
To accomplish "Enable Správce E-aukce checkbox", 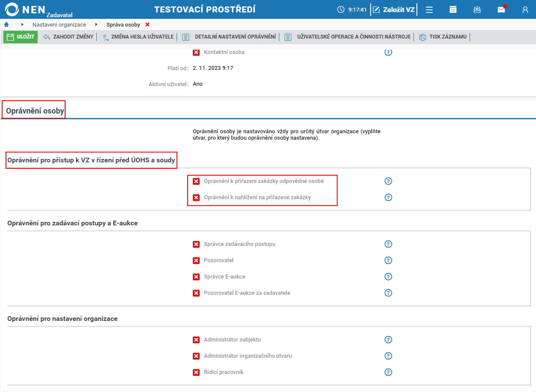I will tap(196, 277).
